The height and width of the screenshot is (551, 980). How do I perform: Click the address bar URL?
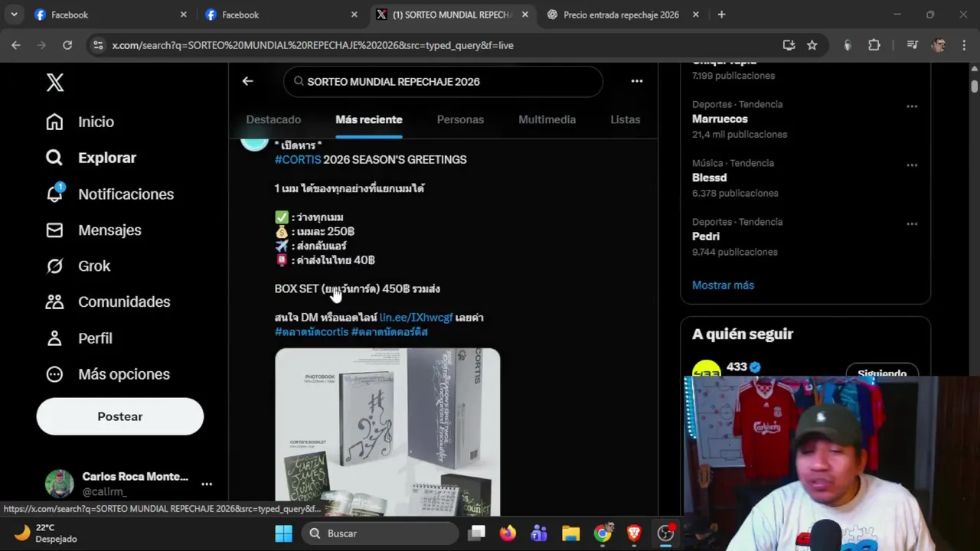312,45
